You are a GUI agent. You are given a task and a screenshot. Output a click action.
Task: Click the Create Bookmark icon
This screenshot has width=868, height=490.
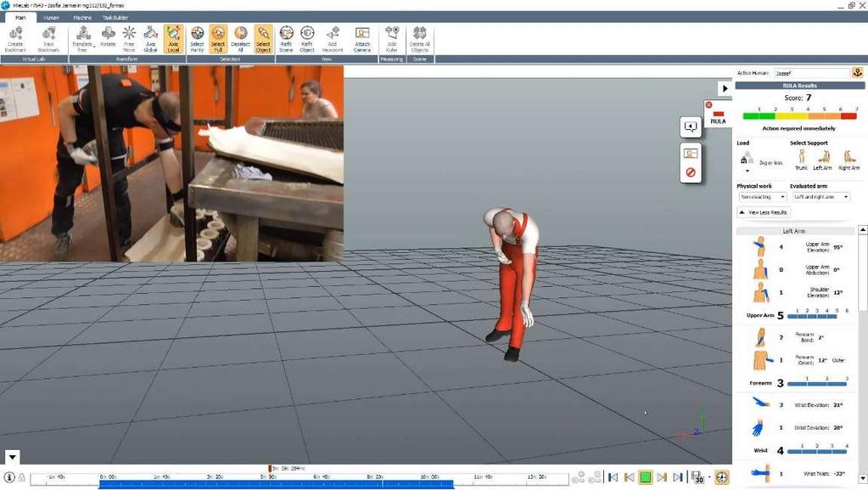click(x=15, y=39)
